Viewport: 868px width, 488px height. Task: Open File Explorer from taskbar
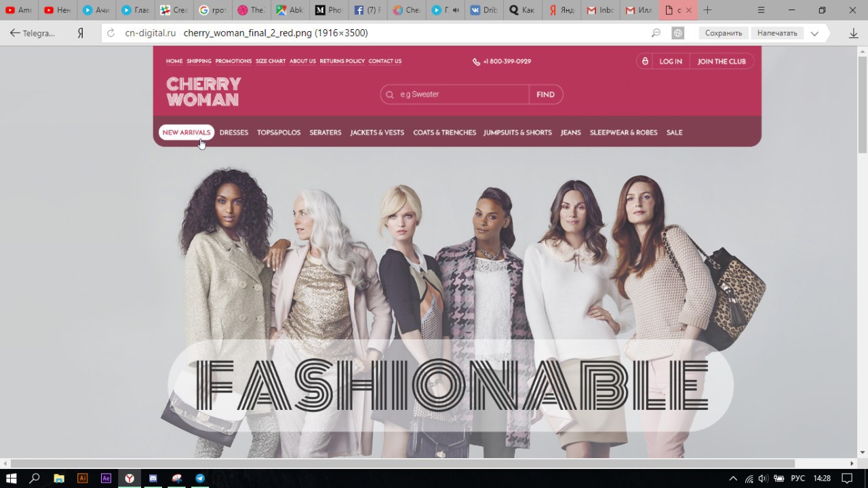click(x=58, y=478)
